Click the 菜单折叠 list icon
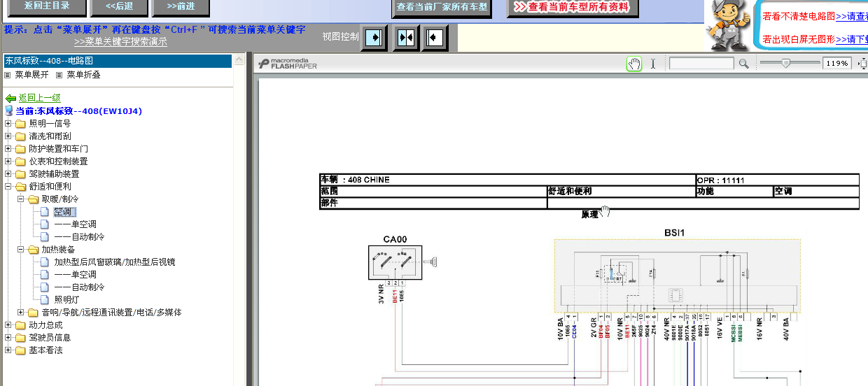Viewport: 868px width, 386px height. [59, 75]
